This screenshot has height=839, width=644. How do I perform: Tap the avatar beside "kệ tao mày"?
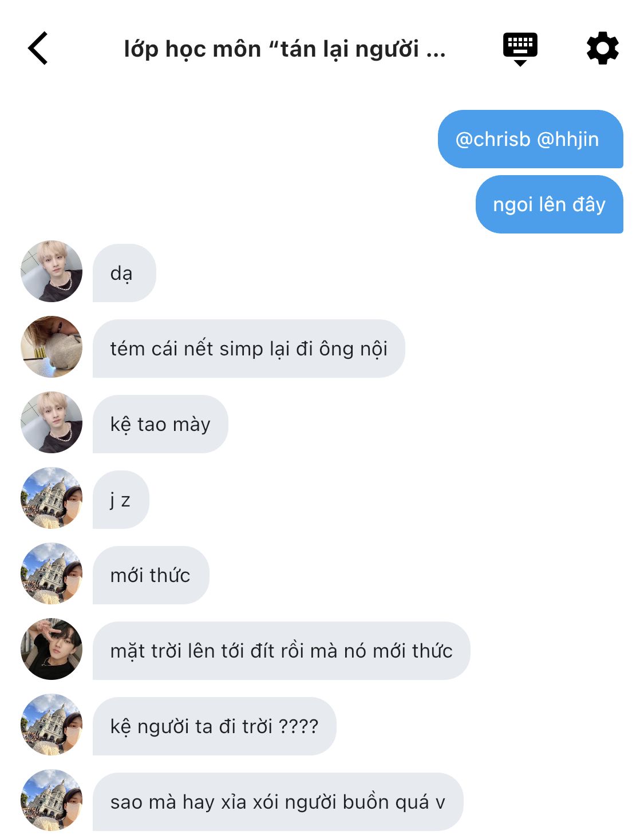tap(52, 422)
